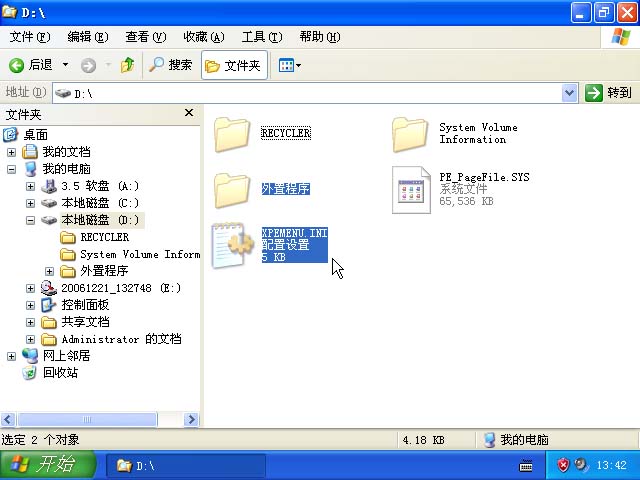
Task: Click the Back arrow button
Action: [x=31, y=65]
